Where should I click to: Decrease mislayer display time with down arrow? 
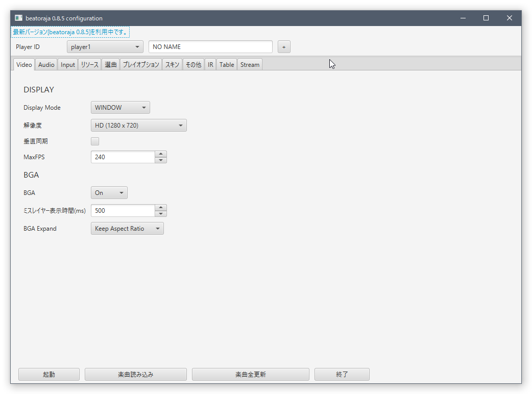click(161, 214)
